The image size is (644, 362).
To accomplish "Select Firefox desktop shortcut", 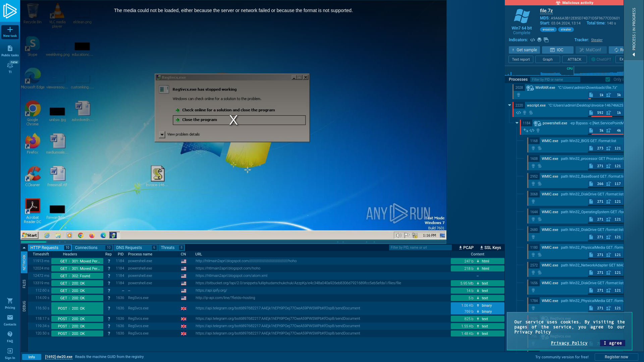I will [33, 143].
